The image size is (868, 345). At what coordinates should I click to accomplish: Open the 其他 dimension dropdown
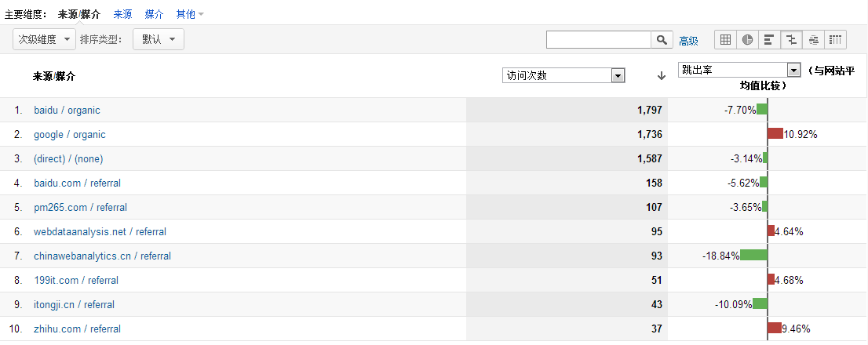190,14
